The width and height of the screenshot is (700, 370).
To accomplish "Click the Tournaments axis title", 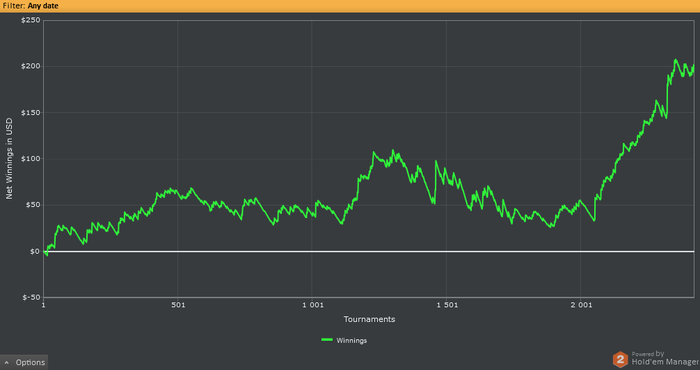I will (369, 319).
